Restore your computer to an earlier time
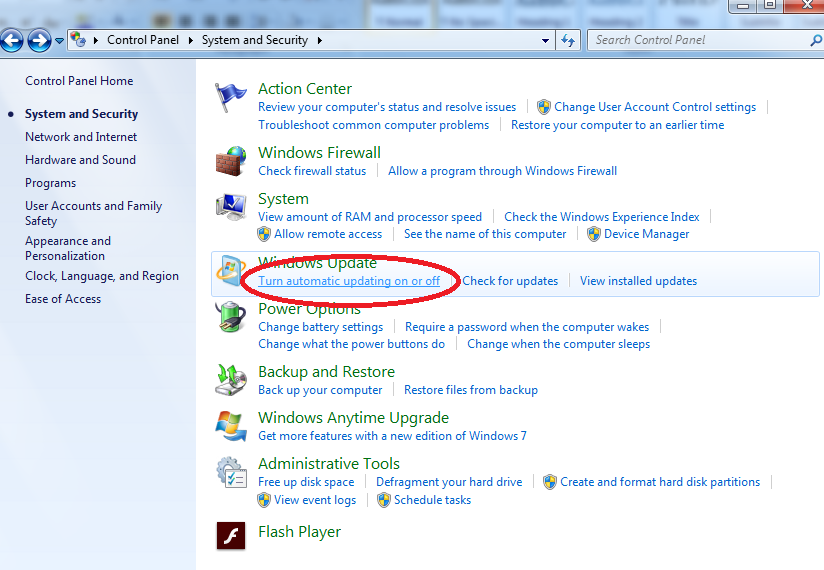824x570 pixels. 617,125
